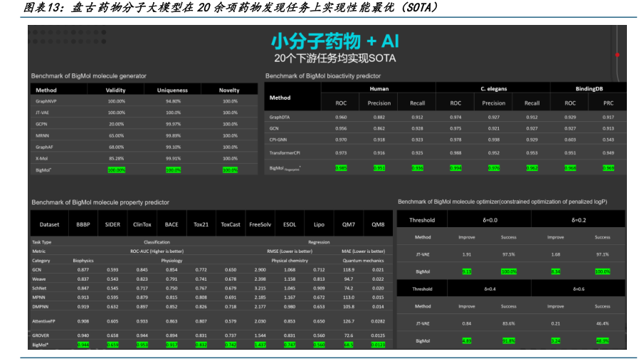The width and height of the screenshot is (644, 359).
Task: Click the "Quantum mechanics" category label
Action: pos(363,261)
